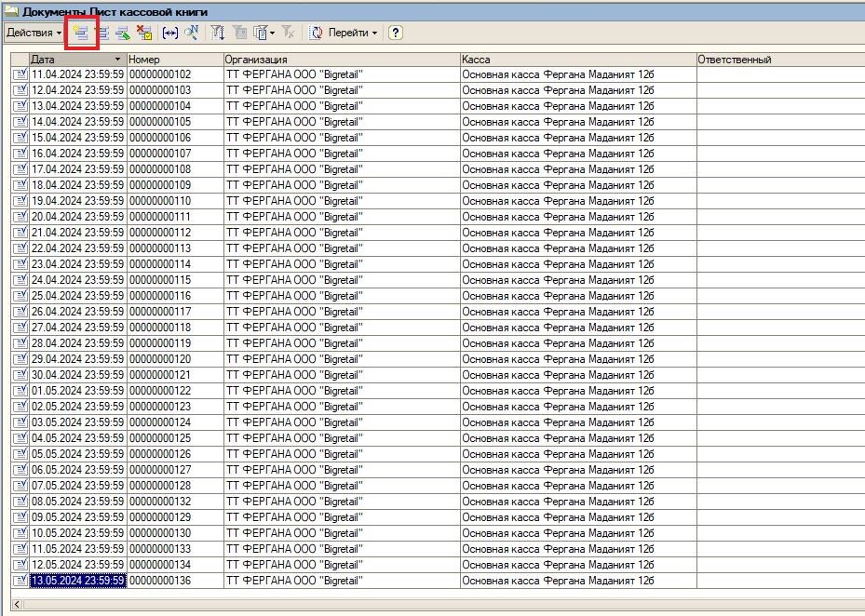The height and width of the screenshot is (616, 865).
Task: Open help with question mark icon
Action: pyautogui.click(x=395, y=33)
